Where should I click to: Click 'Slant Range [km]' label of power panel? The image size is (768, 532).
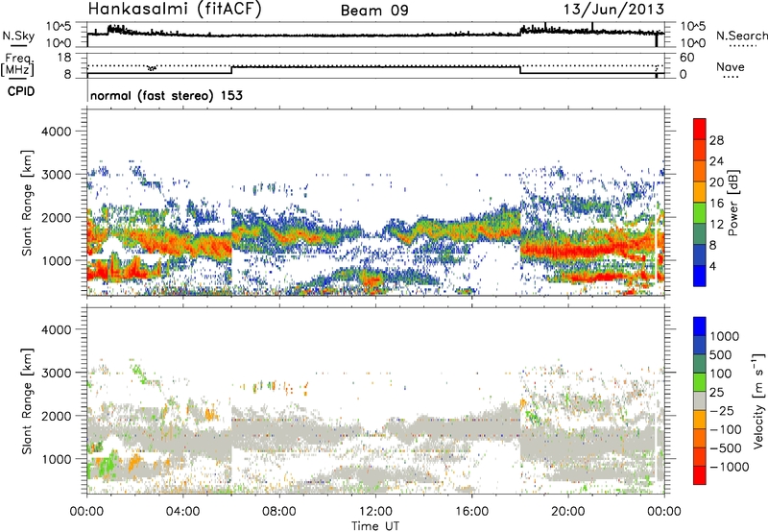(27, 203)
